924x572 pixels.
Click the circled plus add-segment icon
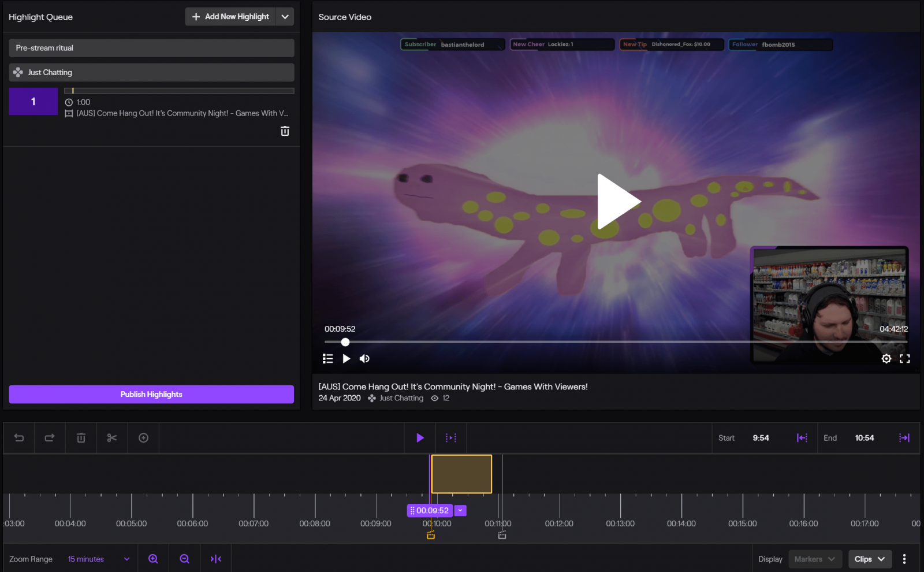click(143, 438)
